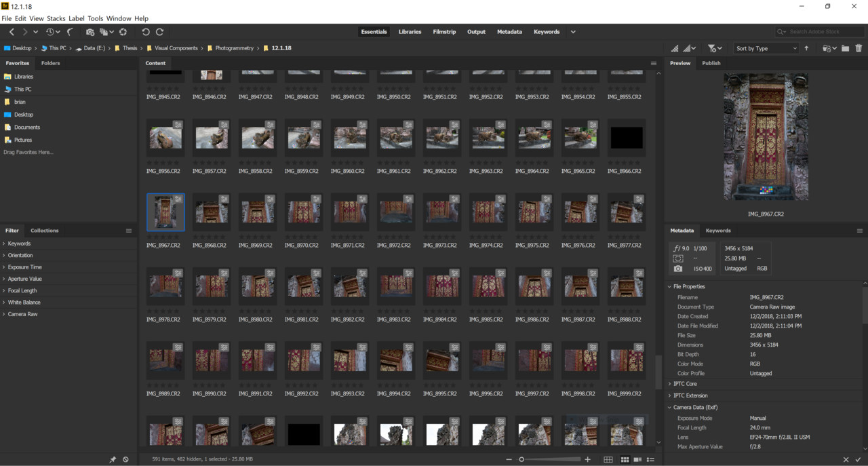Open thumbnail quality options dropdown

690,49
